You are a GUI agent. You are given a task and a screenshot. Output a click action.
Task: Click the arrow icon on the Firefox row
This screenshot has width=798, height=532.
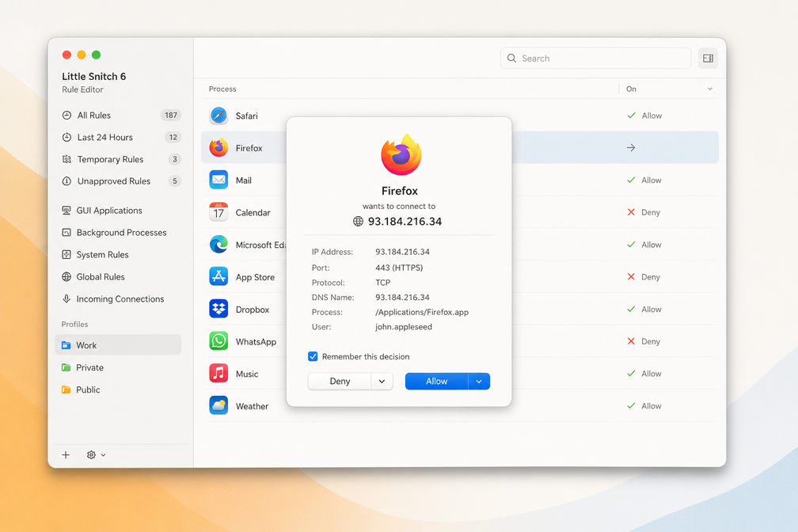[x=631, y=147]
